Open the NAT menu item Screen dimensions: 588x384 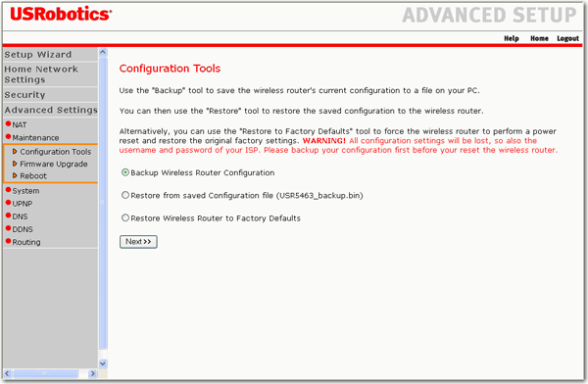(20, 124)
